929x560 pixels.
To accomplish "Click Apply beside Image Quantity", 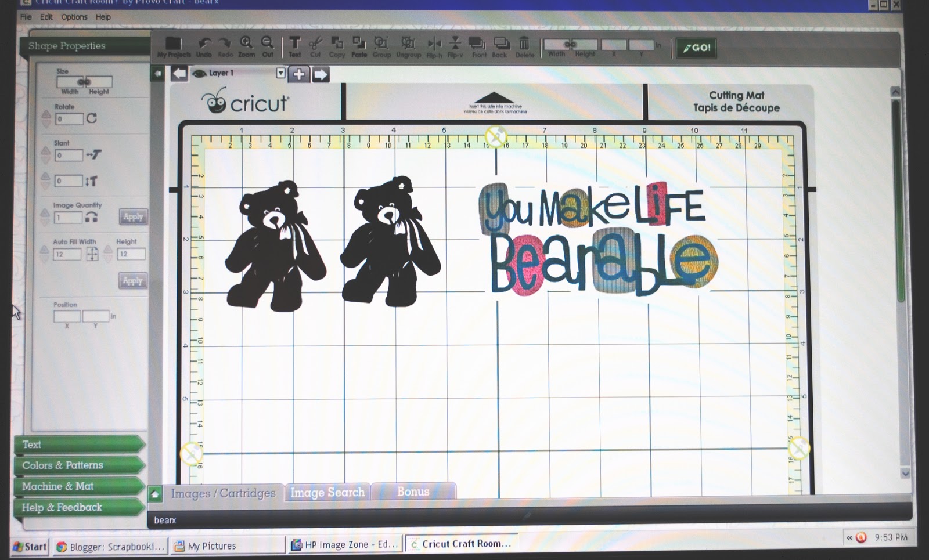I will tap(133, 216).
